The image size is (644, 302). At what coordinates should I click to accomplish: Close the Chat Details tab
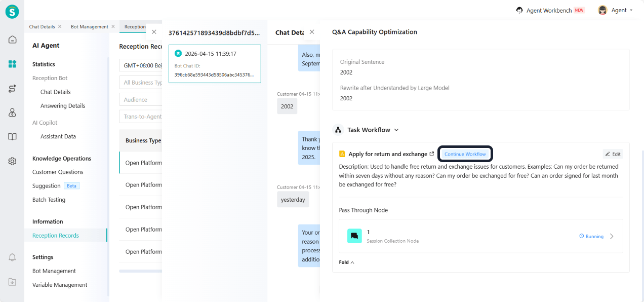tap(60, 27)
